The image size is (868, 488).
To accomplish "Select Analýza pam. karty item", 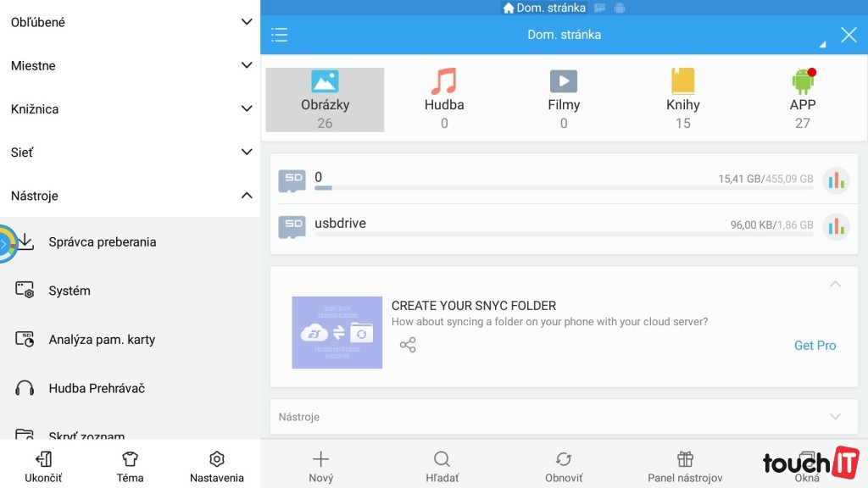I will pyautogui.click(x=102, y=340).
